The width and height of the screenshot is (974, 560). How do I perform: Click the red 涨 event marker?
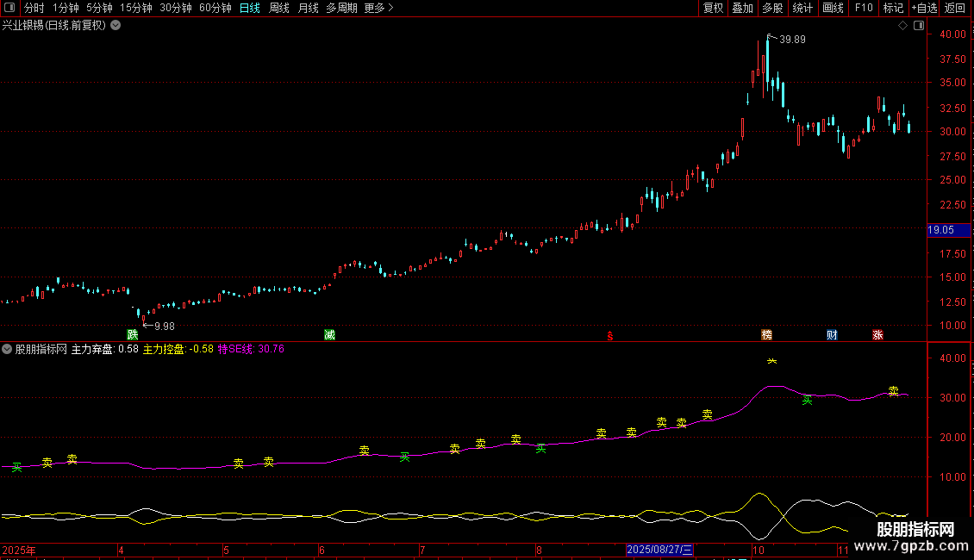point(877,334)
